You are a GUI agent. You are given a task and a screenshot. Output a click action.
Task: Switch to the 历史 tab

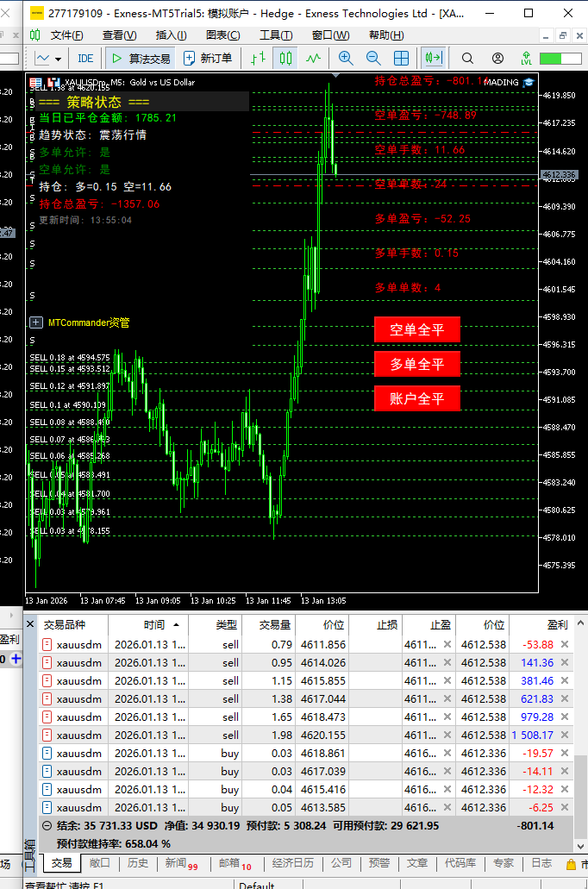tap(138, 863)
